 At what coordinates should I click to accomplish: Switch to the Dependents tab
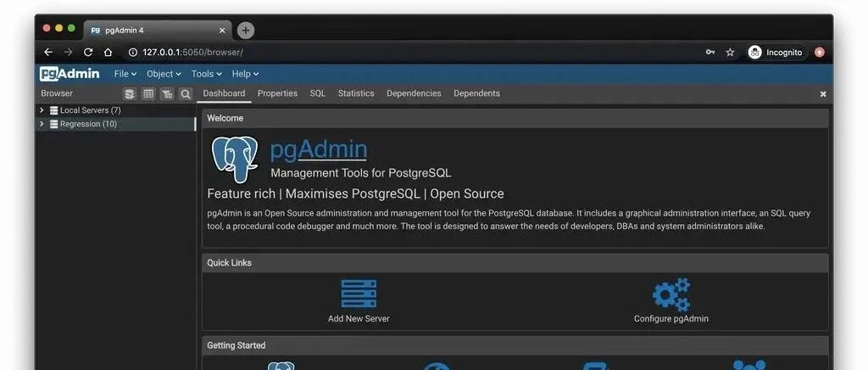[x=476, y=93]
